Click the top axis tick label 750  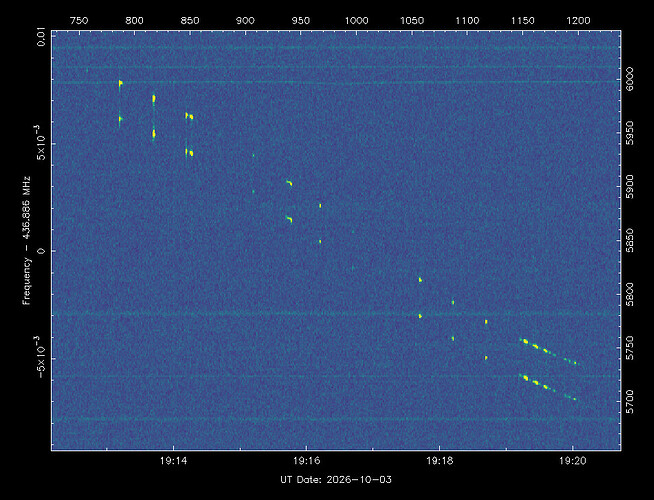click(x=79, y=20)
